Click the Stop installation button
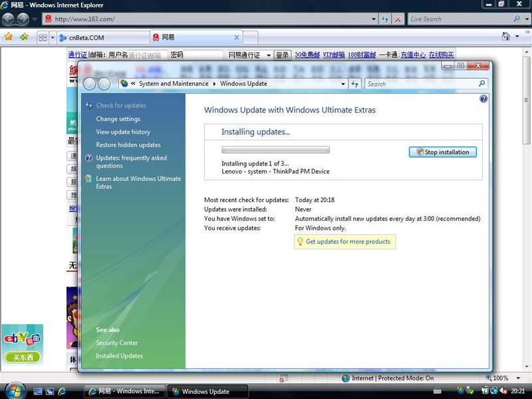 coord(443,152)
